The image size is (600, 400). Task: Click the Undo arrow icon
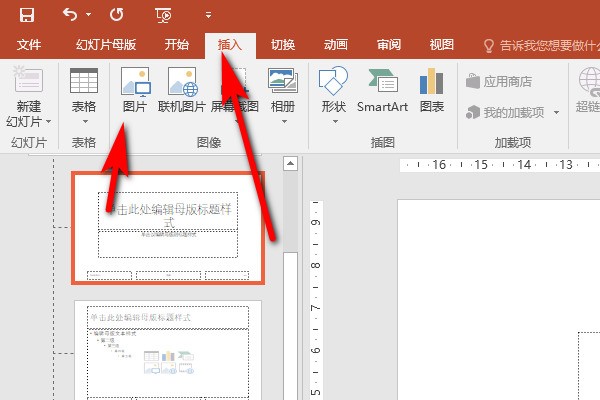69,15
